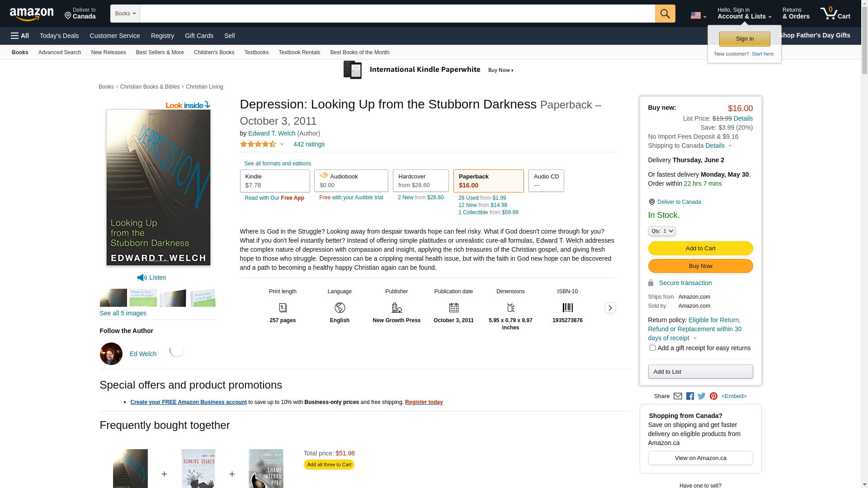The width and height of the screenshot is (868, 488).
Task: Click the magnifying glass search button
Action: [x=665, y=14]
